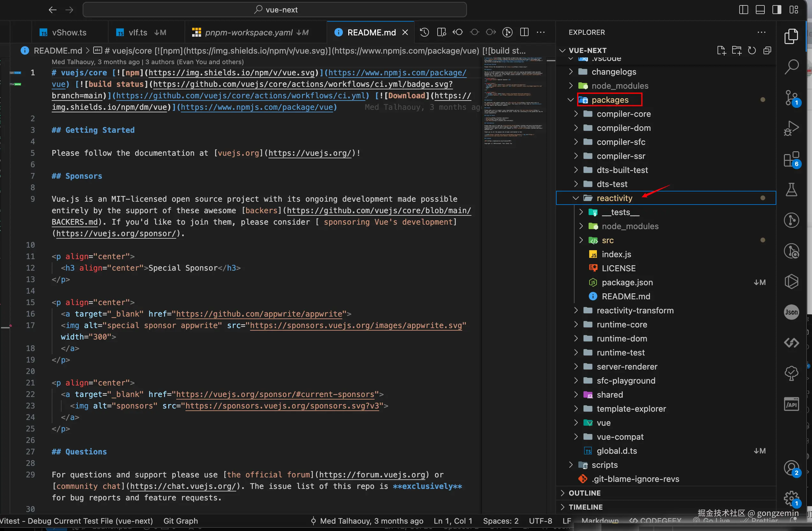
Task: Expand the compiler-core folder
Action: [x=623, y=114]
